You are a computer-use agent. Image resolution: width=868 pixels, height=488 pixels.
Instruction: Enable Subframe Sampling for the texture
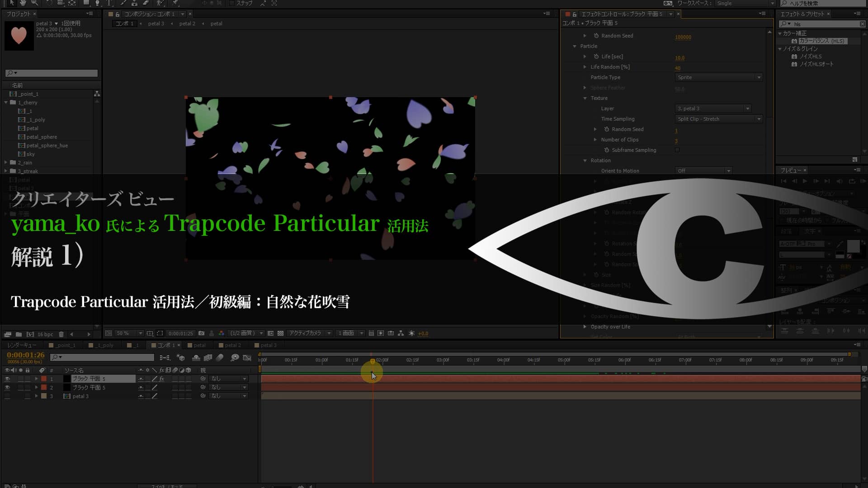click(677, 150)
